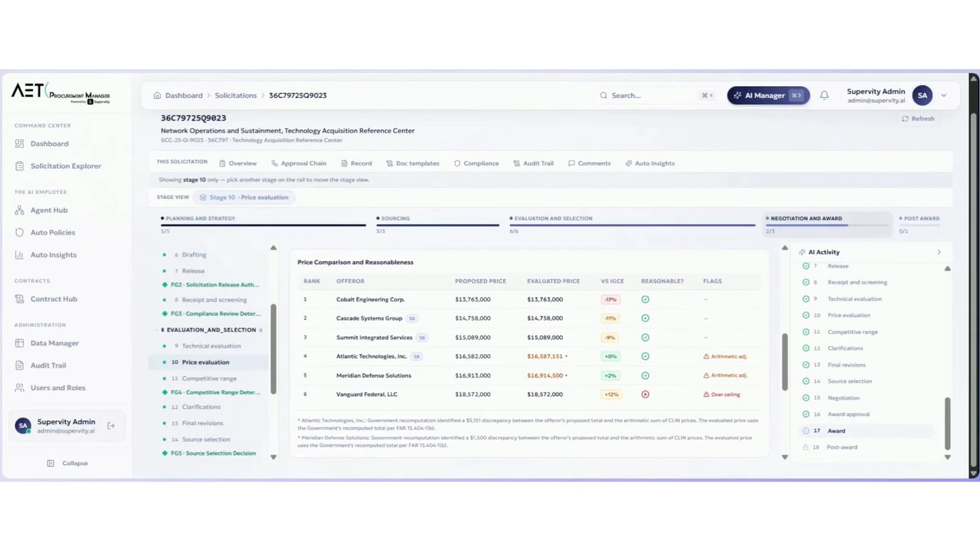980x551 pixels.
Task: Click the Data Manager icon
Action: pos(20,343)
